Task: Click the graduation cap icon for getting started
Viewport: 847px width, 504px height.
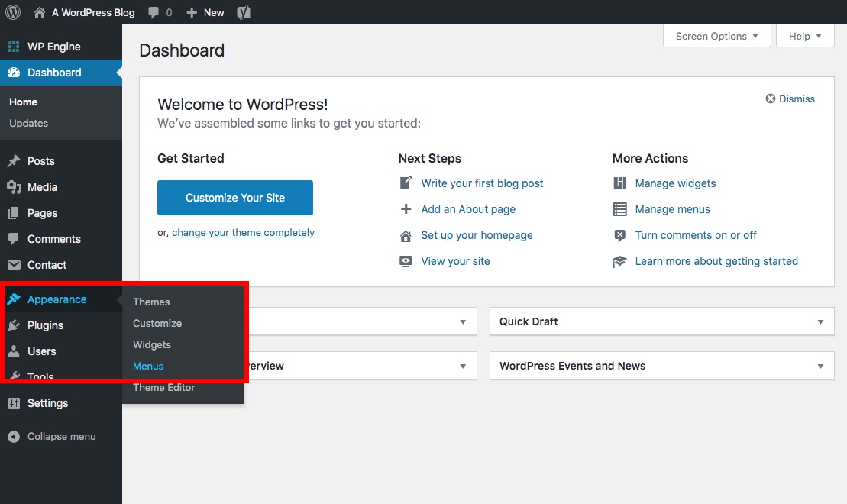Action: point(619,261)
